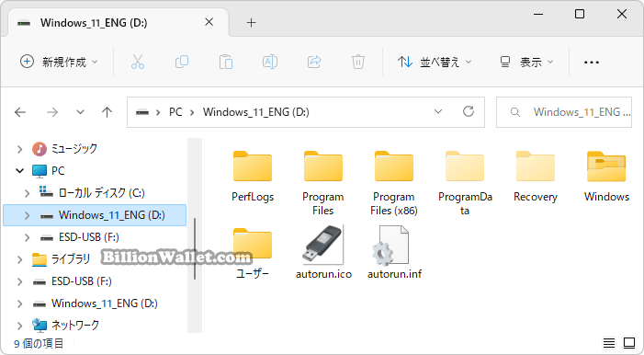The width and height of the screenshot is (644, 355).
Task: Select the Program Files folder
Action: point(322,183)
